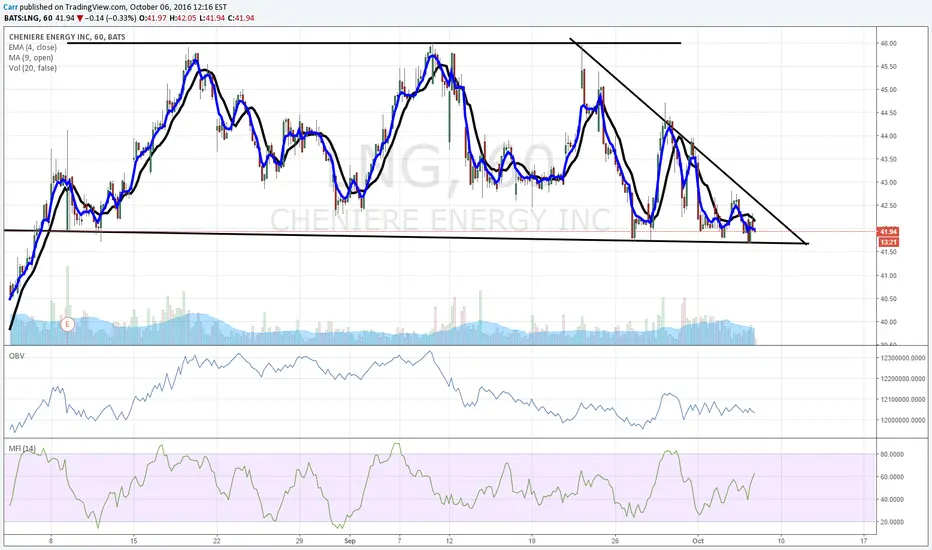
Task: Click the '17' label on the date axis
Action: [864, 540]
